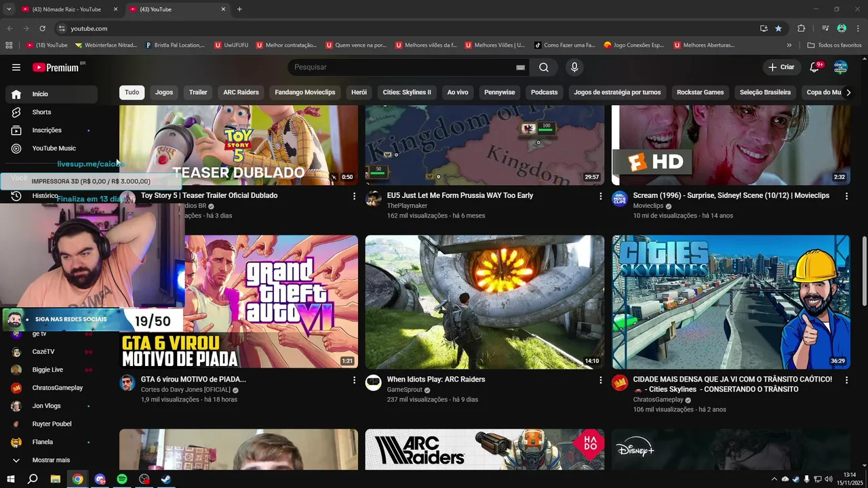Select the Fandango Movieclips chip

pyautogui.click(x=305, y=92)
